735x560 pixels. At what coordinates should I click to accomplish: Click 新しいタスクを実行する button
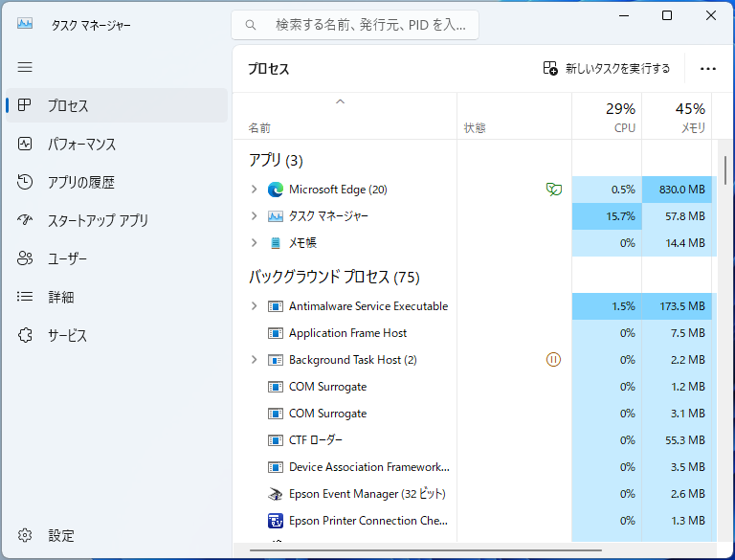coord(607,69)
